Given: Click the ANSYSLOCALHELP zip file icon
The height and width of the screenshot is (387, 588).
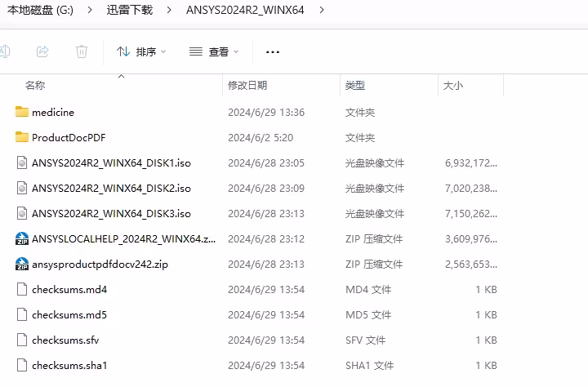Looking at the screenshot, I should pos(22,238).
